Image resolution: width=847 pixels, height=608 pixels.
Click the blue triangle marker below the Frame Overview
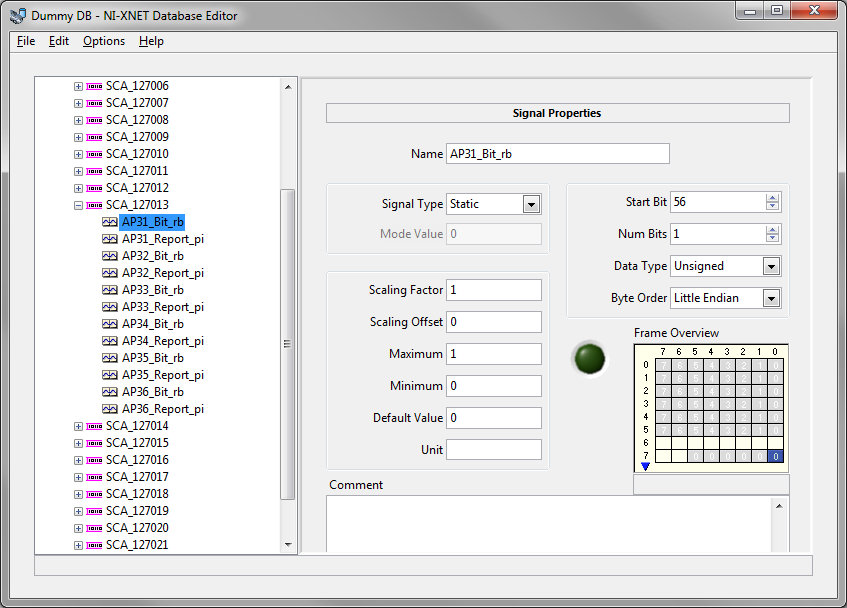click(646, 466)
